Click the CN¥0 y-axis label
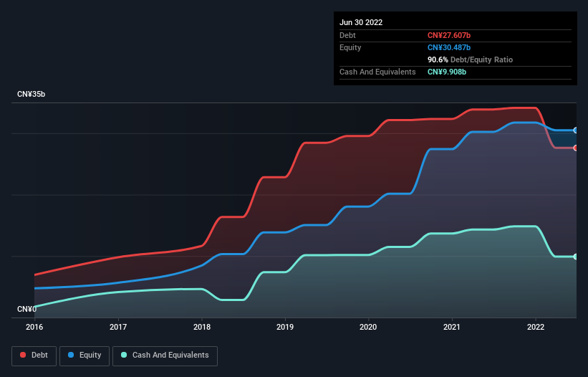 click(x=27, y=309)
